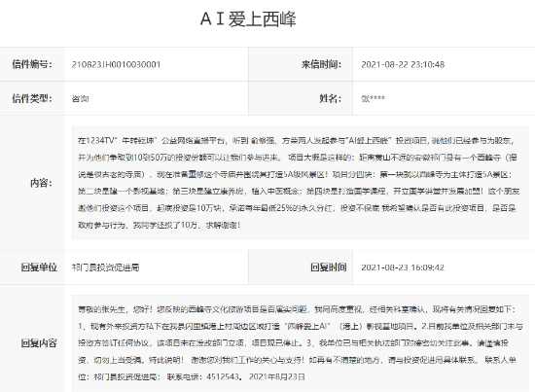Click the 信件类型 label cell
The width and height of the screenshot is (535, 392).
[x=32, y=98]
